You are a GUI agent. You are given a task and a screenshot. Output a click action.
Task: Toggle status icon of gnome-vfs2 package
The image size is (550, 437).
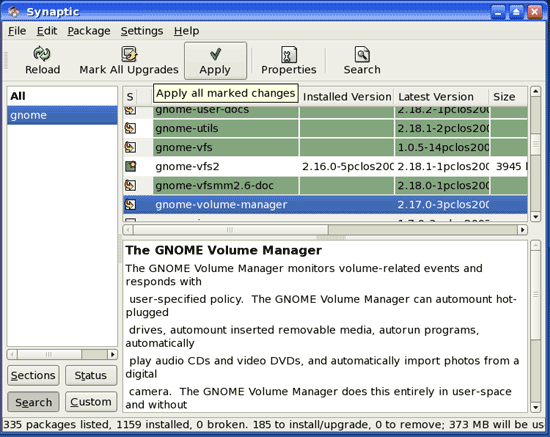pyautogui.click(x=130, y=166)
